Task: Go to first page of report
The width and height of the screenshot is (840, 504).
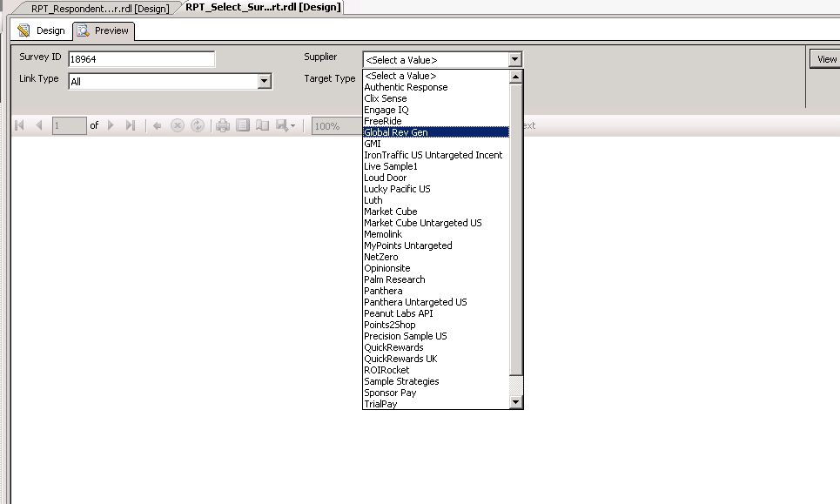Action: click(x=20, y=125)
